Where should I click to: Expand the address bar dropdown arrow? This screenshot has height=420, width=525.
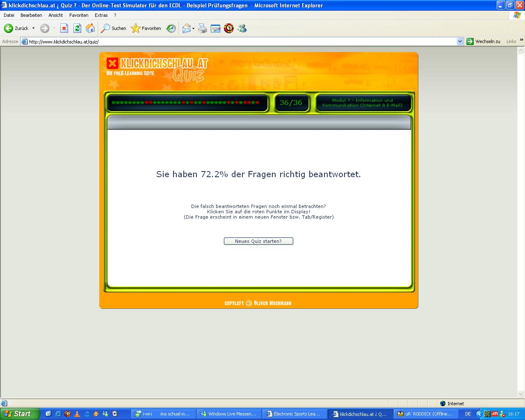460,41
